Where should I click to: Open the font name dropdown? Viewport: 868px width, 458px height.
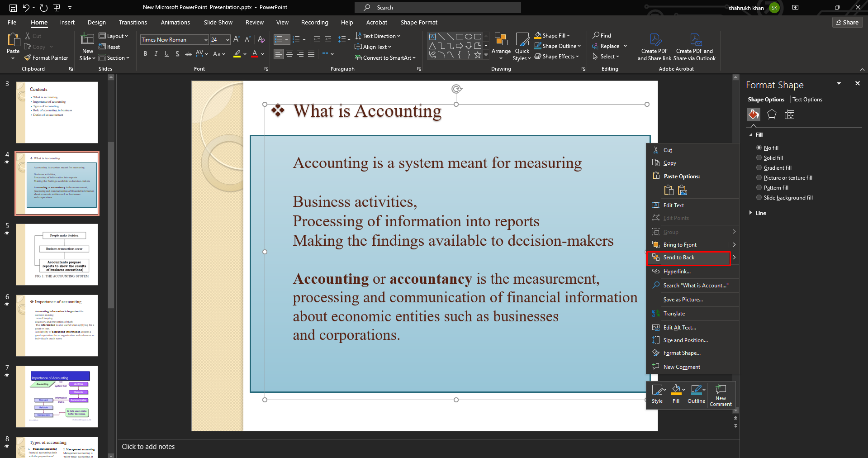[206, 40]
